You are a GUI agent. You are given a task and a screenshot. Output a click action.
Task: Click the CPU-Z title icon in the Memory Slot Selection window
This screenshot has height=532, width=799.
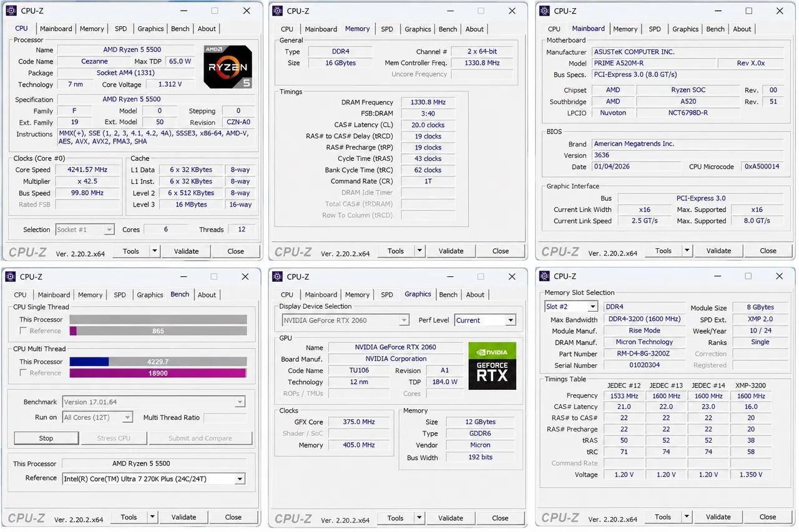click(545, 276)
